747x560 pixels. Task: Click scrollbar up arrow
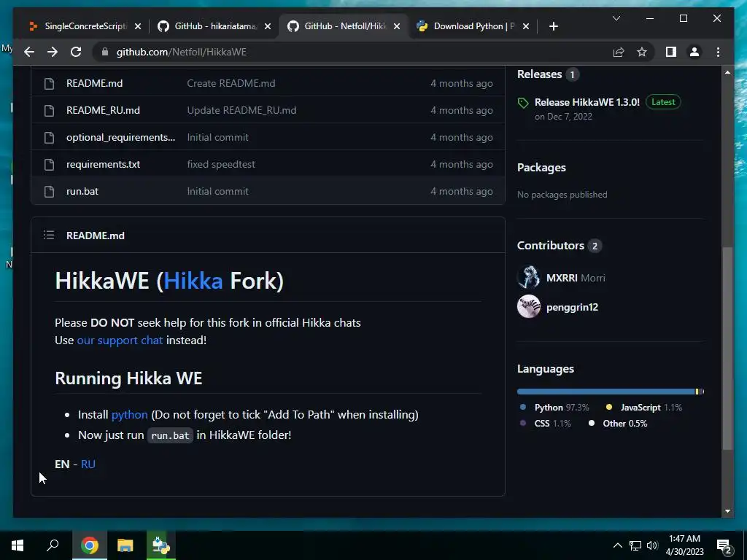tap(727, 72)
